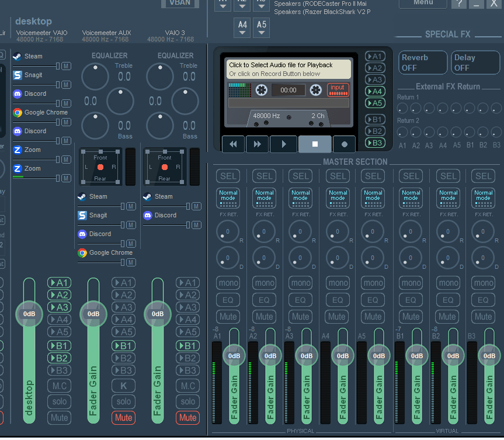Screen dimensions: 504x440
Task: Enable A4 routing on the desktop strip
Action: coord(60,320)
